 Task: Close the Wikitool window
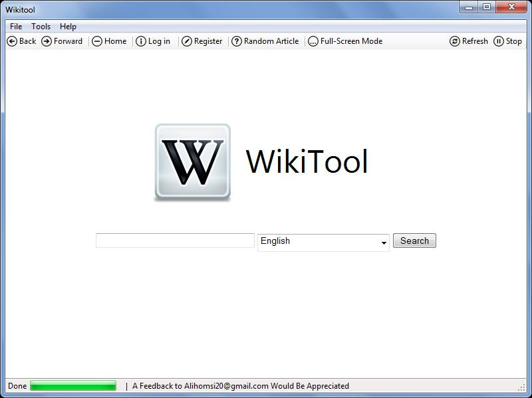pos(511,7)
